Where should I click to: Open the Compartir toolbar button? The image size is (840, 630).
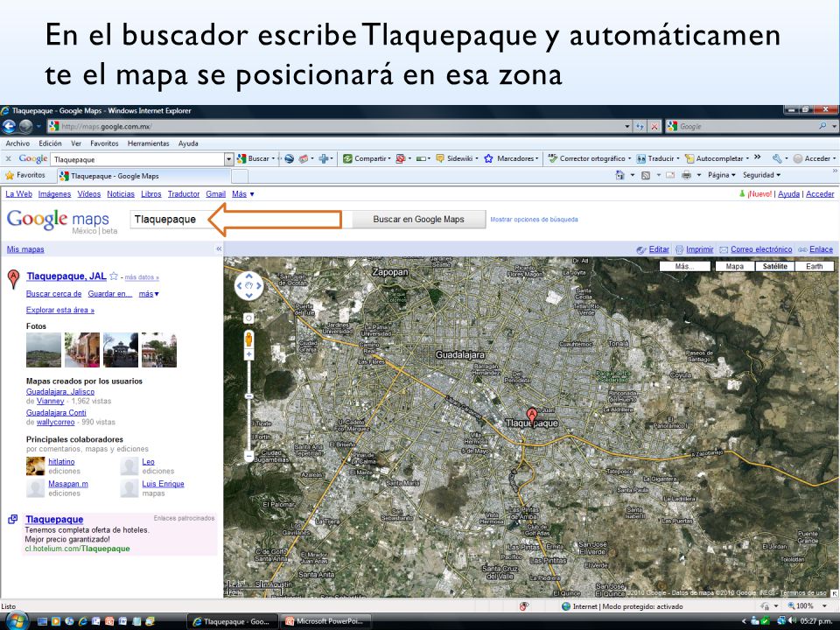click(367, 158)
